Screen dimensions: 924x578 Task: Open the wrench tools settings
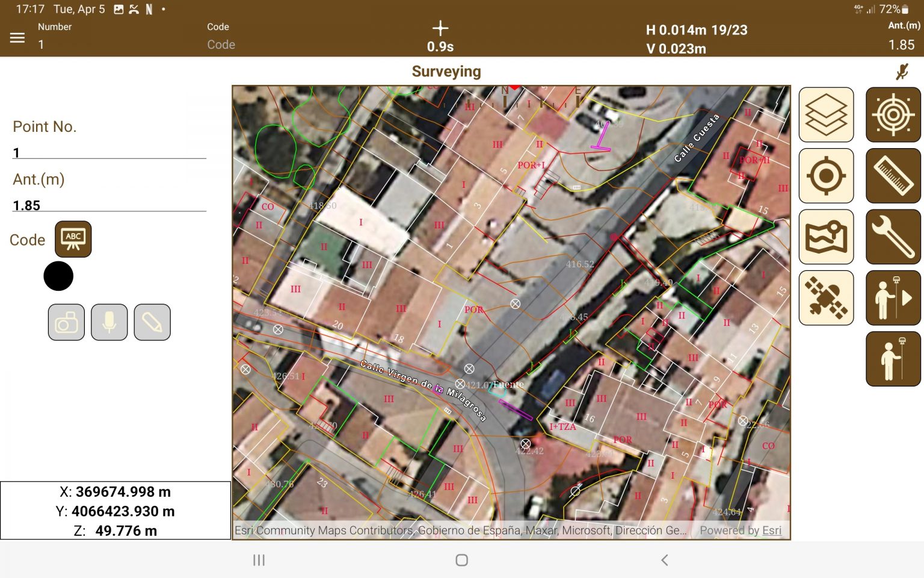[x=893, y=237]
